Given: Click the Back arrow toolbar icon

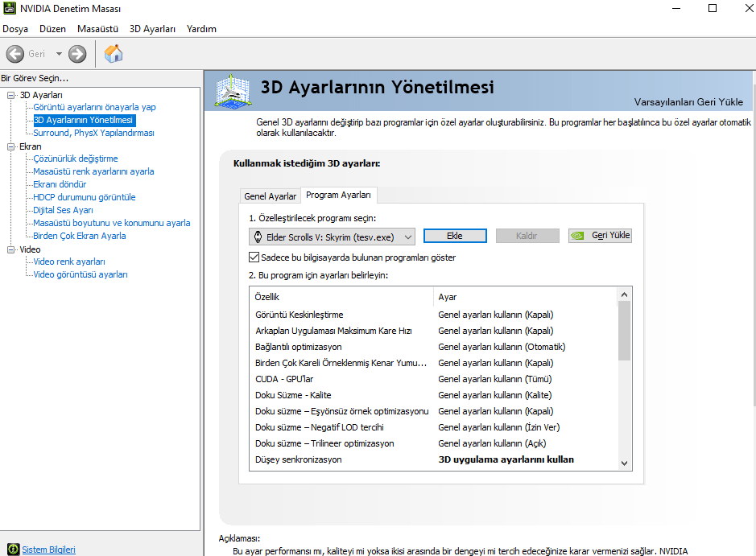Looking at the screenshot, I should [15, 54].
